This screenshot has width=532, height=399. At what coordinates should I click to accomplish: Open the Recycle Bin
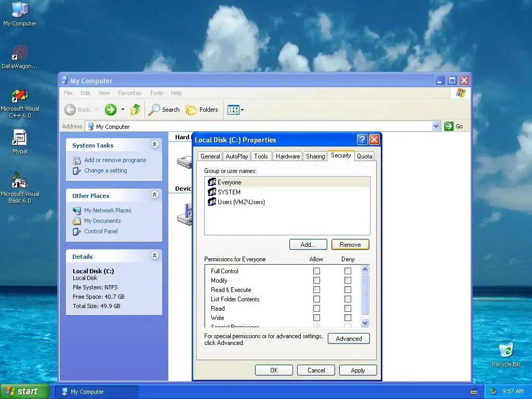click(506, 355)
